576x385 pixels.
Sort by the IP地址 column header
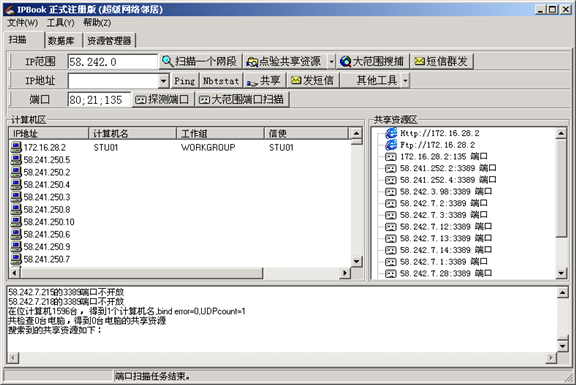point(48,133)
